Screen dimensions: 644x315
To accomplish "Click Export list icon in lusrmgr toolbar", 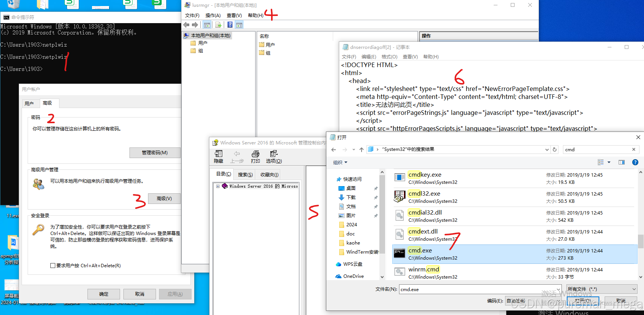I will [218, 25].
